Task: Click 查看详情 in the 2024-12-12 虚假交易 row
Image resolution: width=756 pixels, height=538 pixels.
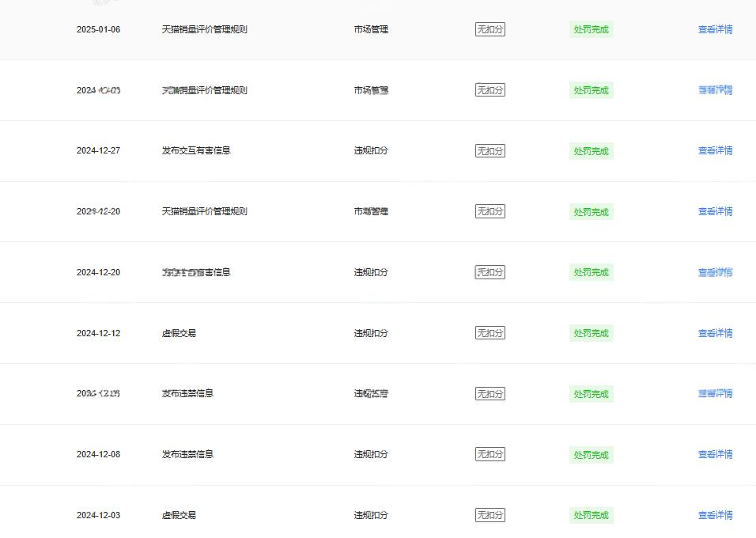Action: point(715,333)
